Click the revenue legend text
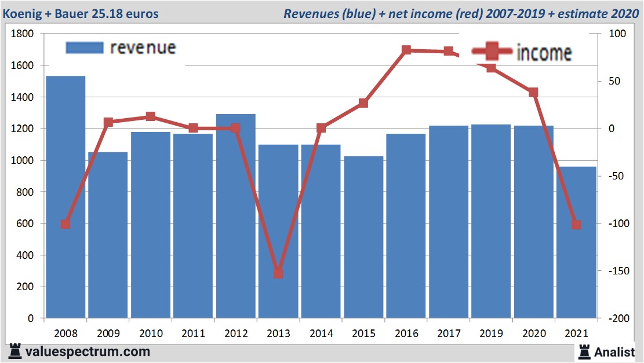 143,47
